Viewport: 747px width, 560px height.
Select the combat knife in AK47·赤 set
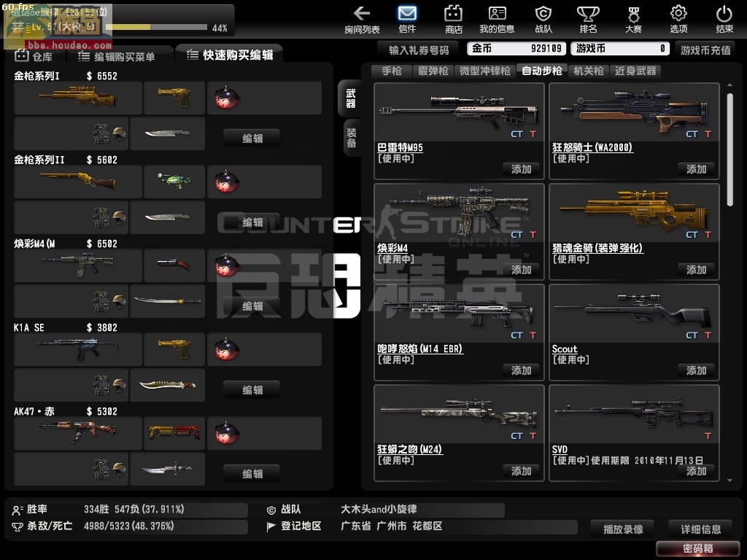click(x=167, y=469)
